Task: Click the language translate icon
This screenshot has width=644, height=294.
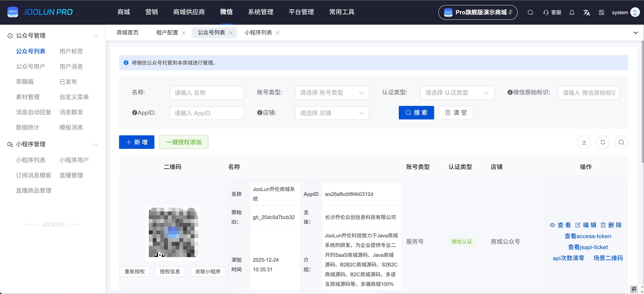Action: tap(586, 13)
